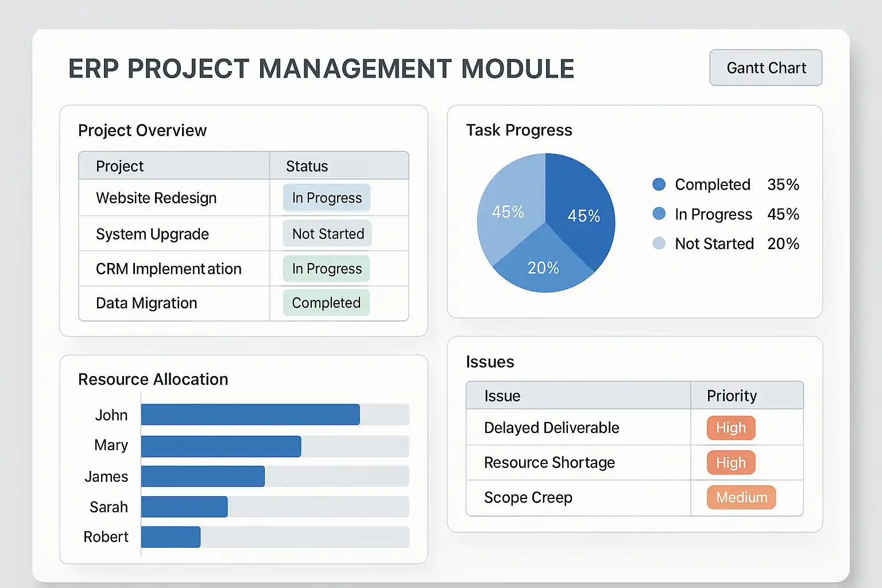The width and height of the screenshot is (882, 588).
Task: Open the Scope Creep issue
Action: pyautogui.click(x=528, y=498)
